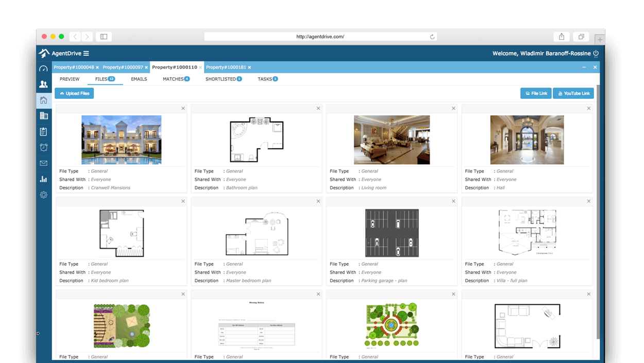Open the buildings icon in sidebar

point(43,116)
